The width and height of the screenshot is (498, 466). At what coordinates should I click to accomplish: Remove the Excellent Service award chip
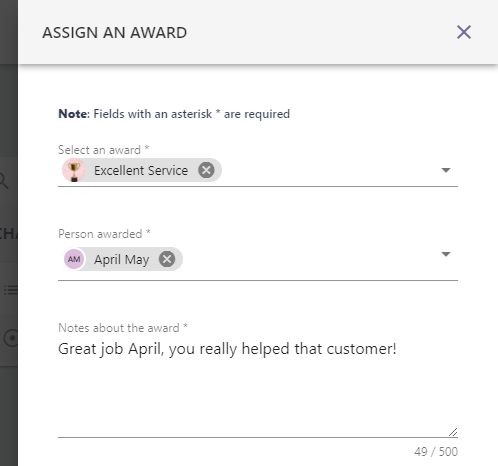point(206,170)
